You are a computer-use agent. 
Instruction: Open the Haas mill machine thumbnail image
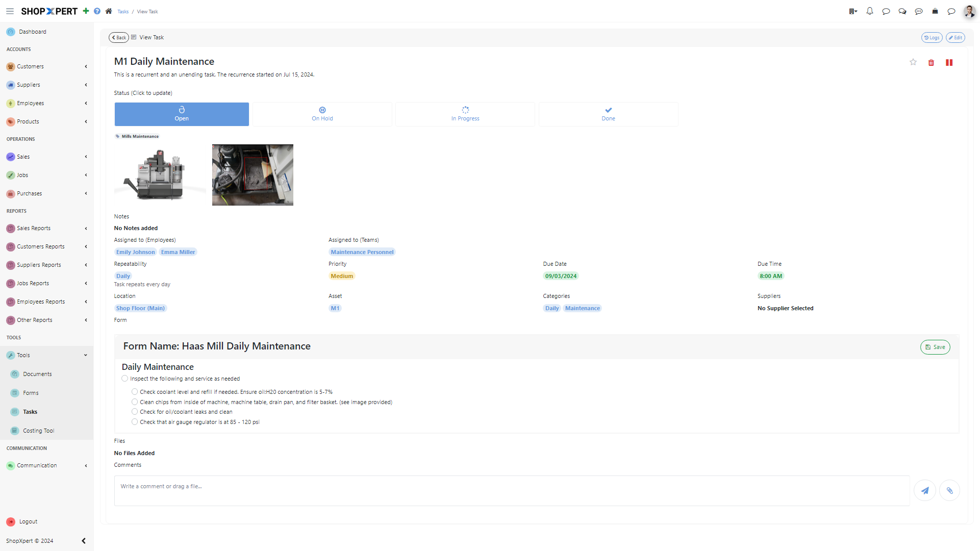point(160,174)
